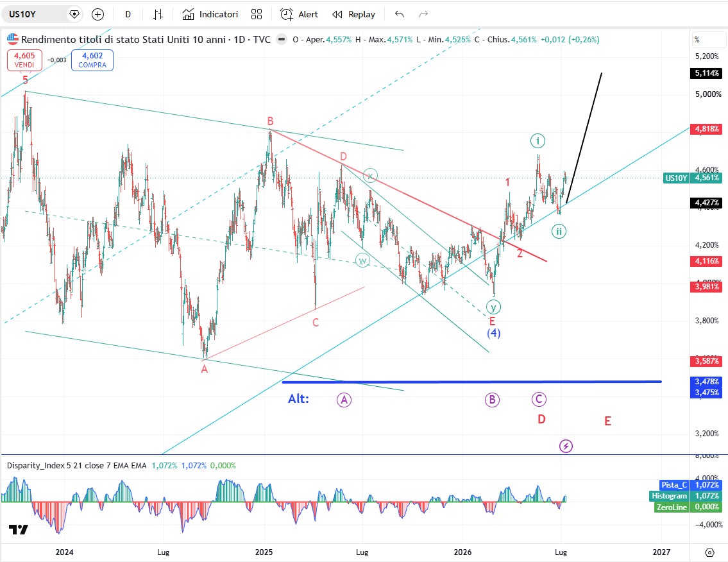The height and width of the screenshot is (562, 728).
Task: Select the black projection trend line
Action: click(x=584, y=137)
